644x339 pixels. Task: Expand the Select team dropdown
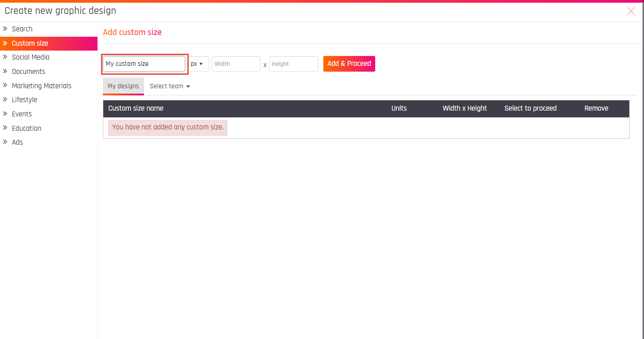click(x=170, y=86)
